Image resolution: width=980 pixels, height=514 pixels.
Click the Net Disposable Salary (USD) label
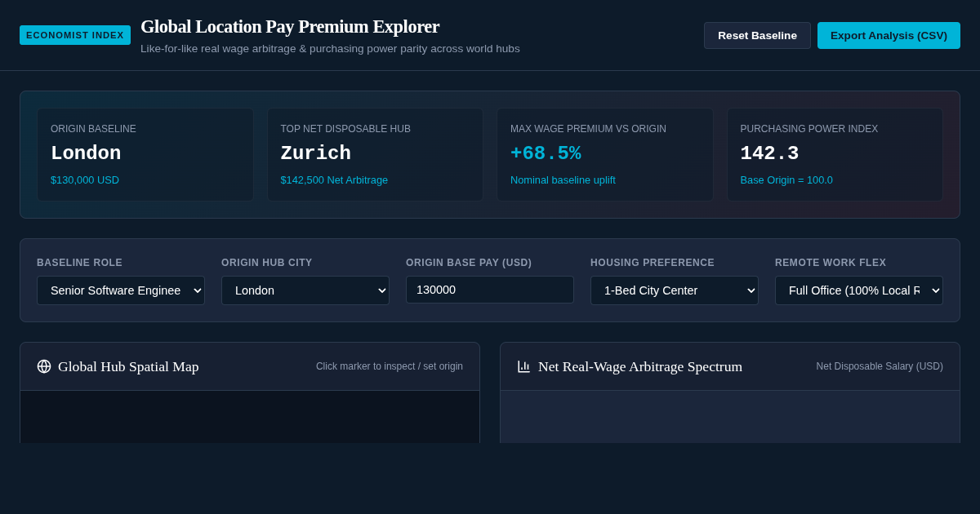pyautogui.click(x=880, y=366)
